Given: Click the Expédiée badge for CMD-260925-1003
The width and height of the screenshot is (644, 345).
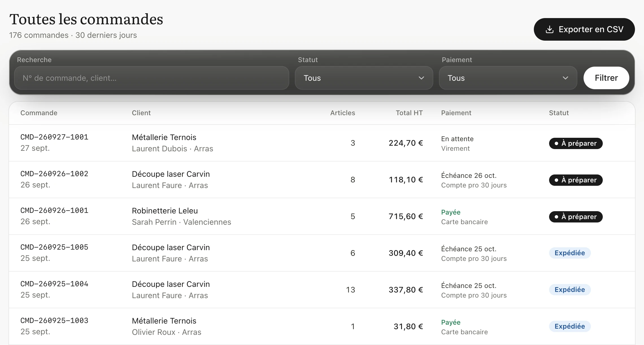Looking at the screenshot, I should point(570,326).
